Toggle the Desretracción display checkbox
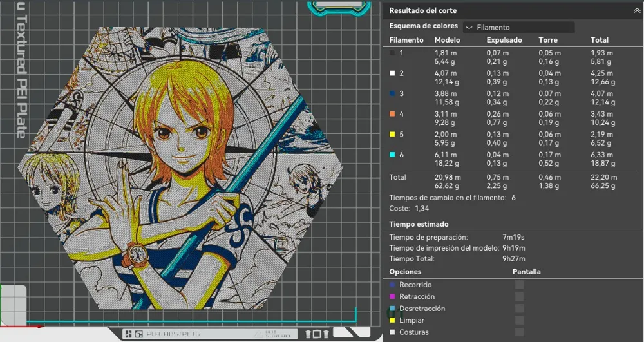The width and height of the screenshot is (644, 342). [520, 309]
